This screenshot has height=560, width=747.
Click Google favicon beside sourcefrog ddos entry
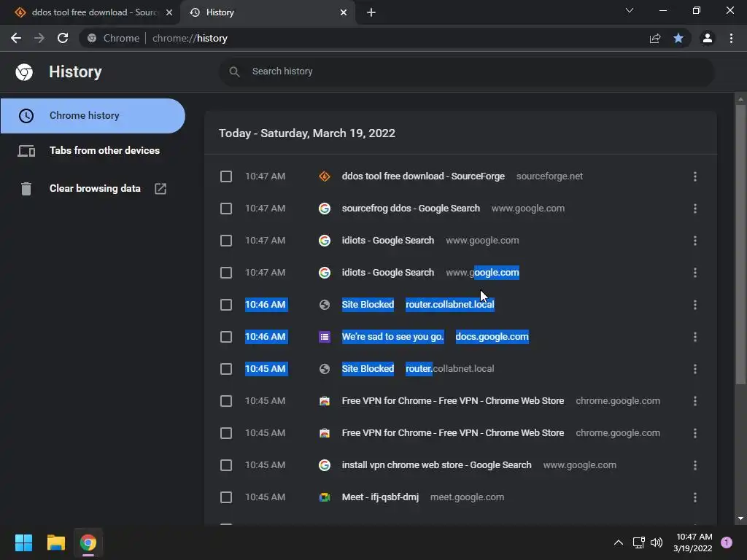tap(325, 209)
